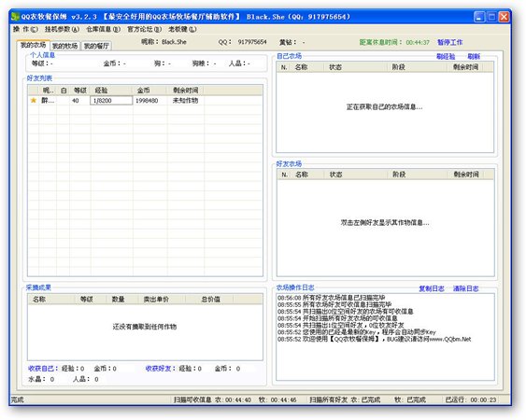Click the gold star in friend row
526x420 pixels.
point(34,100)
